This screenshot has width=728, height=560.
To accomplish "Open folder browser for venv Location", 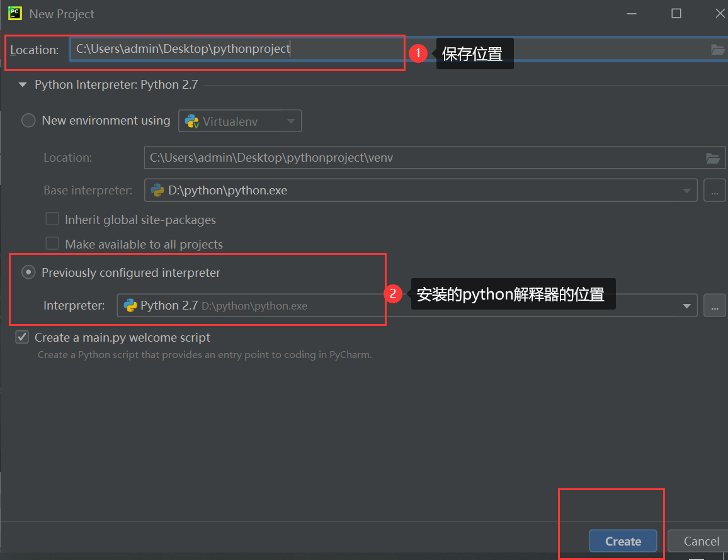I will pos(713,158).
